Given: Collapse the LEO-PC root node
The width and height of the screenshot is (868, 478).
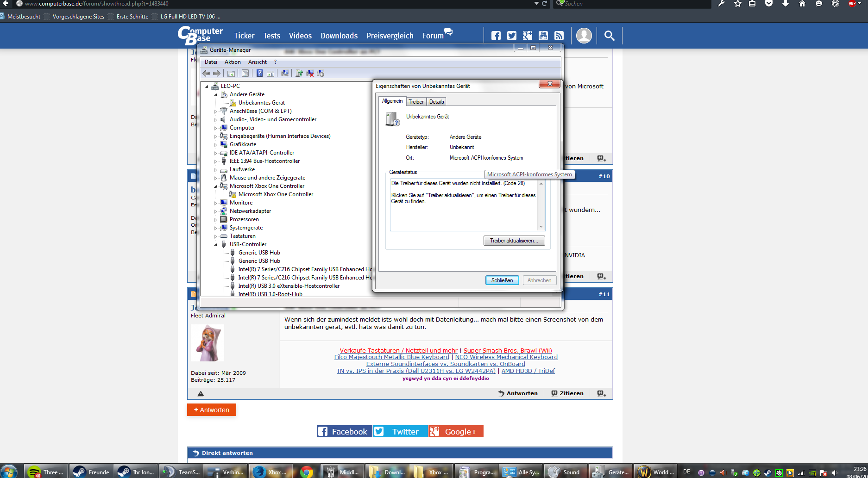Looking at the screenshot, I should (x=207, y=87).
